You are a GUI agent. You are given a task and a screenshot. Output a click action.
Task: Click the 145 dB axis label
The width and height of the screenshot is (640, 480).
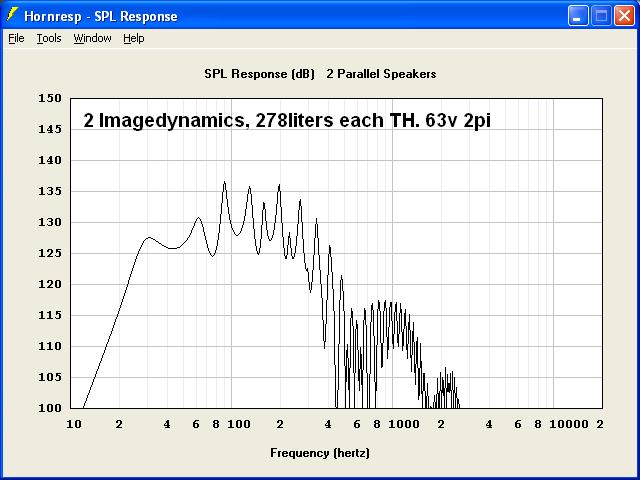point(50,129)
